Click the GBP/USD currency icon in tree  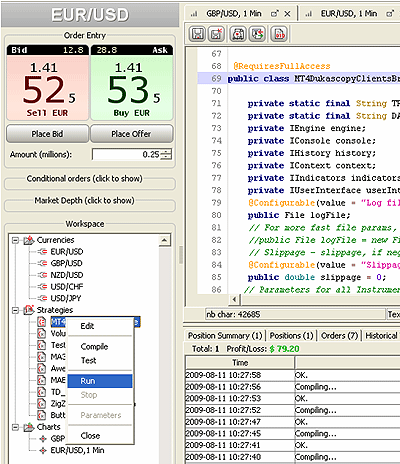tap(42, 263)
